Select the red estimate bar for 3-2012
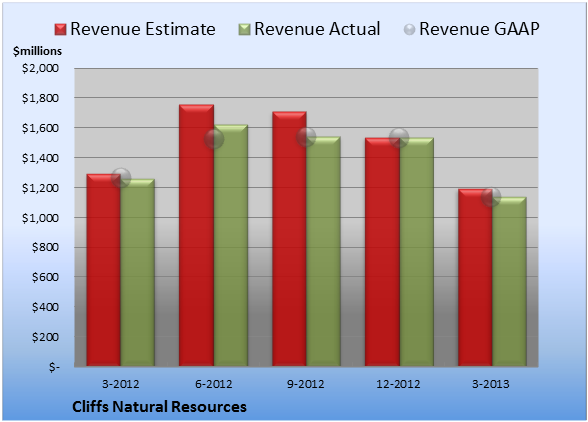The height and width of the screenshot is (422, 588). tap(104, 270)
